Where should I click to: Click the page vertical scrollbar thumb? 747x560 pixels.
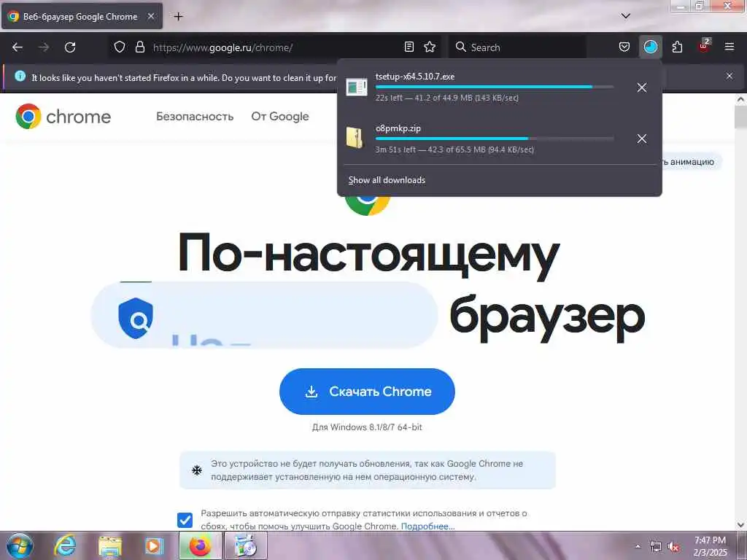click(740, 117)
